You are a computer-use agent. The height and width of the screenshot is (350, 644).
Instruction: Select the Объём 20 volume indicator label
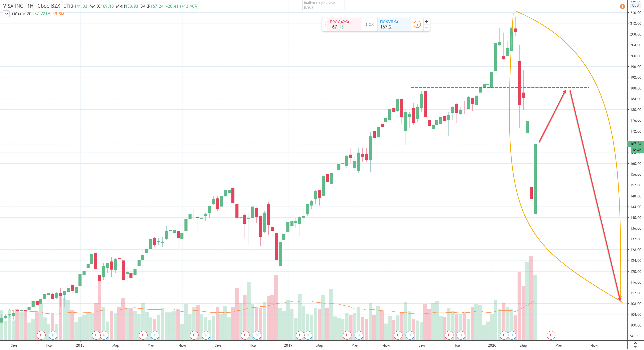click(x=22, y=14)
